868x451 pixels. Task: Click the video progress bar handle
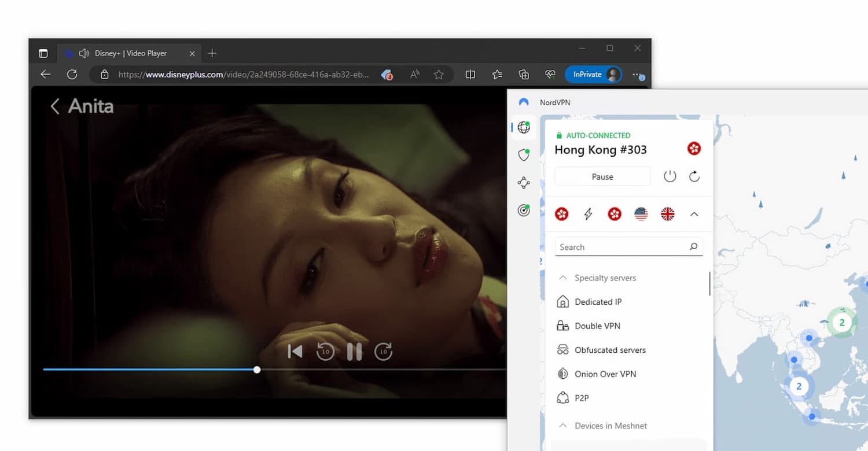[x=257, y=369]
